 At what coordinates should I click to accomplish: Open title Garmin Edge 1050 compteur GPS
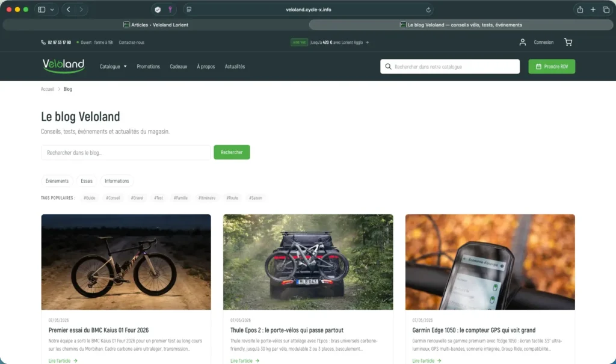click(x=474, y=330)
